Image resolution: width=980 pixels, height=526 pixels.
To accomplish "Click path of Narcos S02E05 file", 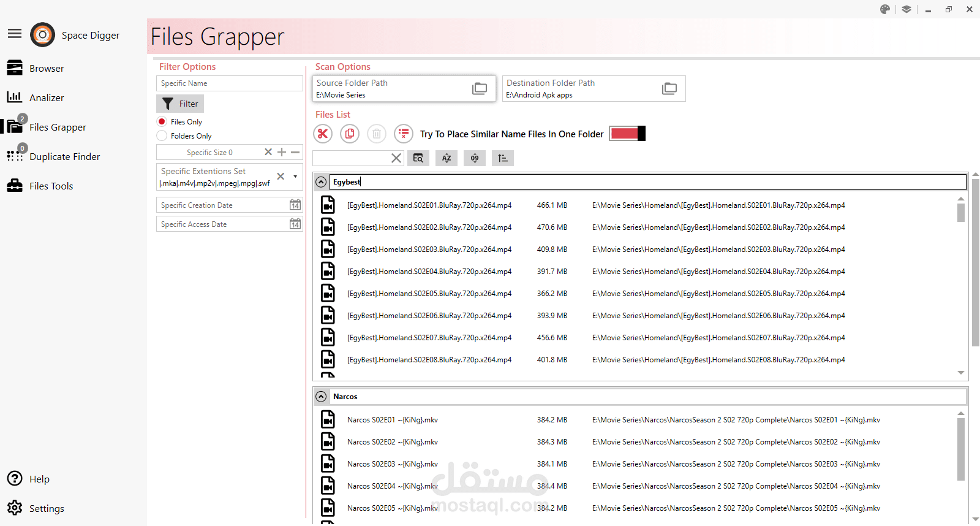I will [x=736, y=508].
